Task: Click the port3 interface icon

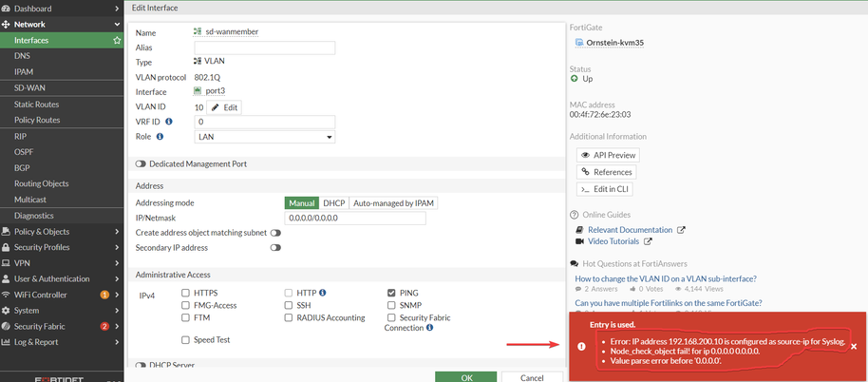Action: pyautogui.click(x=198, y=91)
